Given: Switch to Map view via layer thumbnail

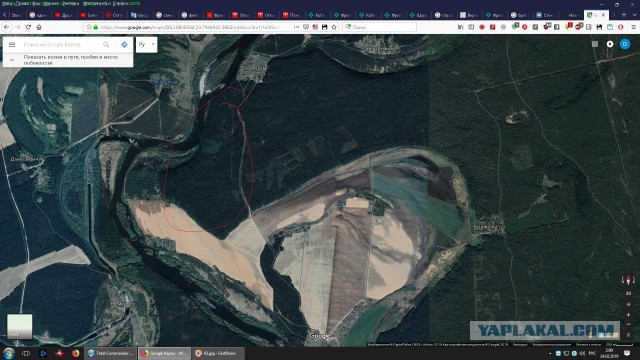Looking at the screenshot, I should (x=19, y=326).
